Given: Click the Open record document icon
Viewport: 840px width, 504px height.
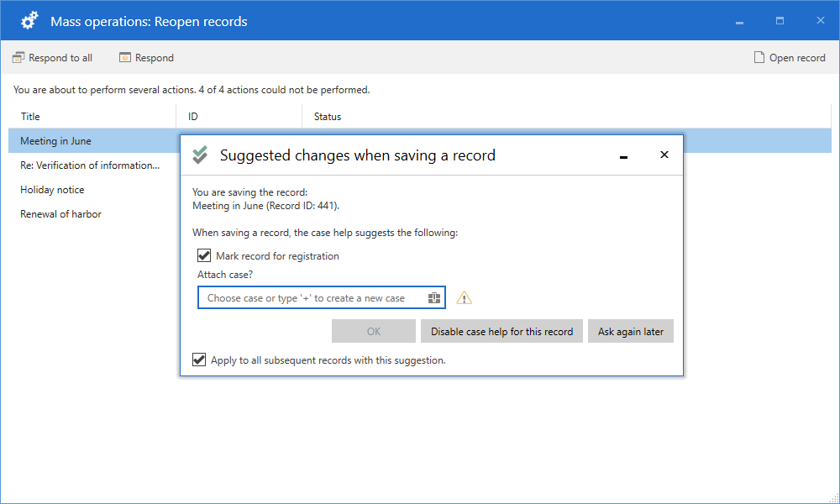Looking at the screenshot, I should click(x=759, y=58).
